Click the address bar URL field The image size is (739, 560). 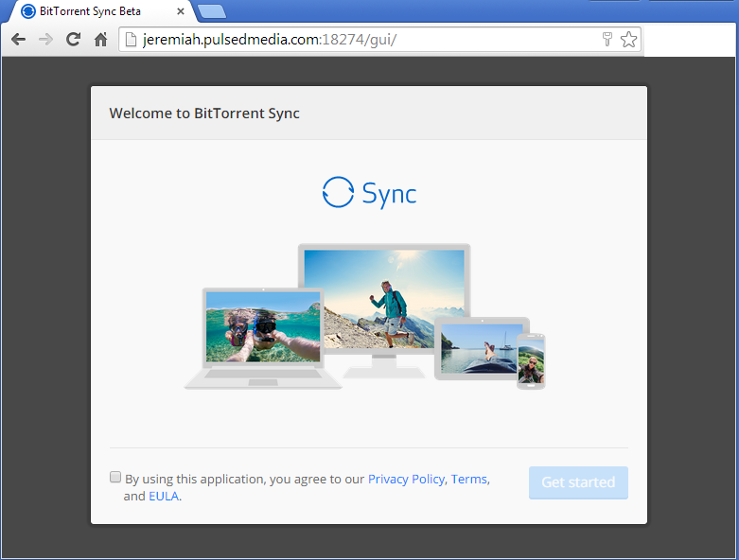[360, 40]
